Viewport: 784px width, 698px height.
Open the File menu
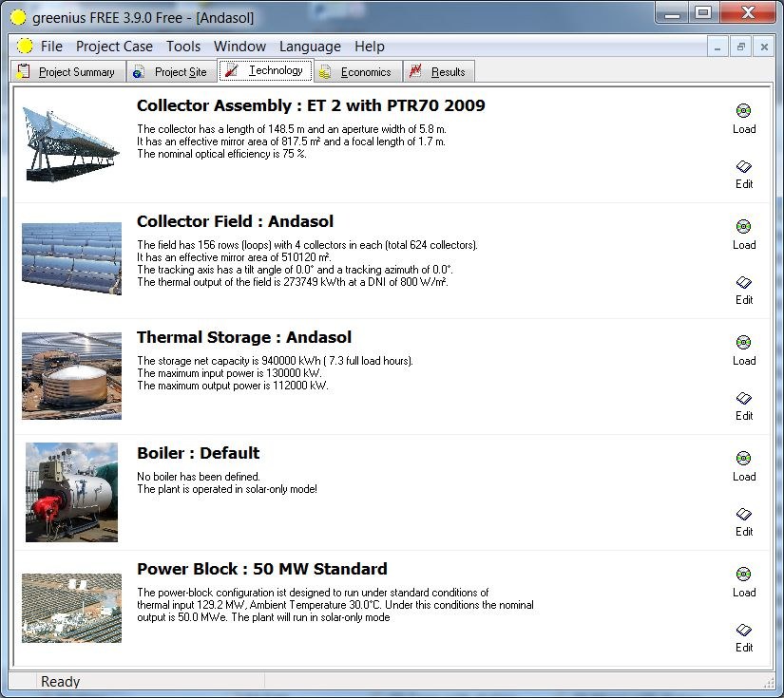click(51, 47)
